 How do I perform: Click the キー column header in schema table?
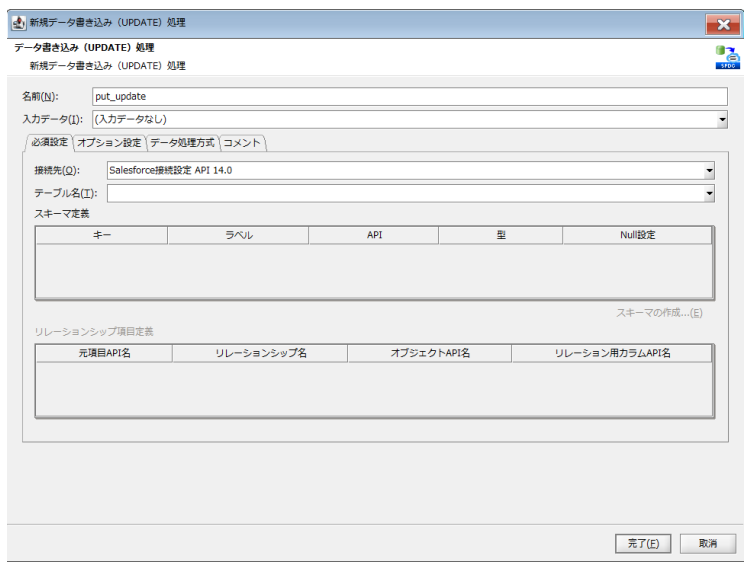tap(102, 235)
